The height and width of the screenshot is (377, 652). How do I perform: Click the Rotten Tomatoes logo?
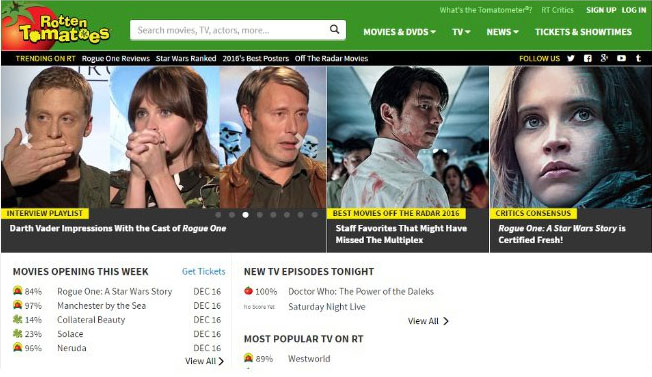[x=56, y=27]
